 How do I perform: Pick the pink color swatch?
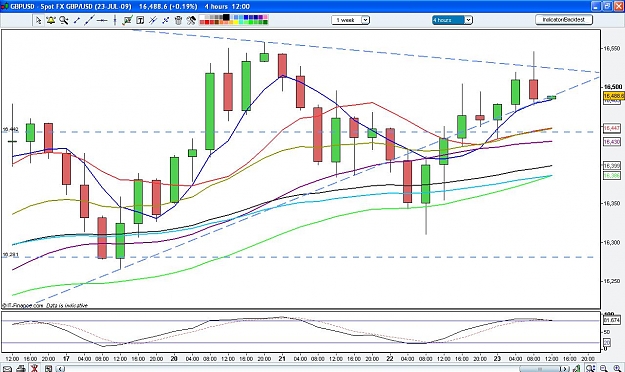click(265, 18)
